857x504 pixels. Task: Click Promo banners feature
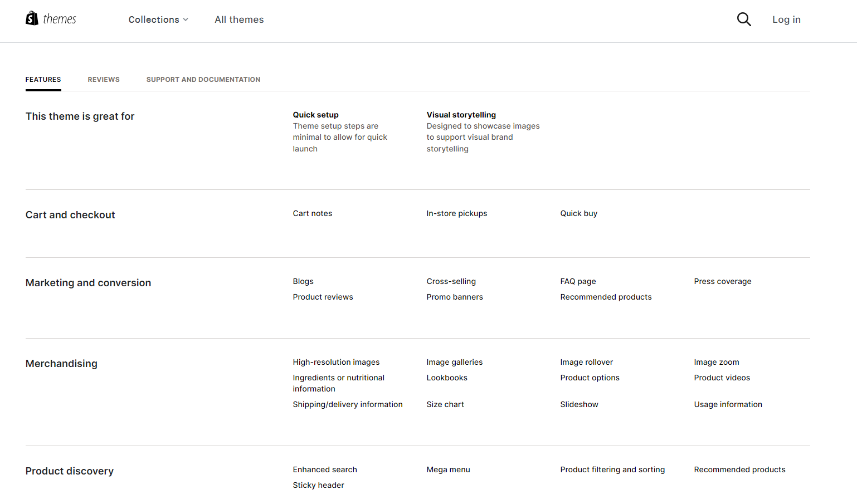point(455,297)
